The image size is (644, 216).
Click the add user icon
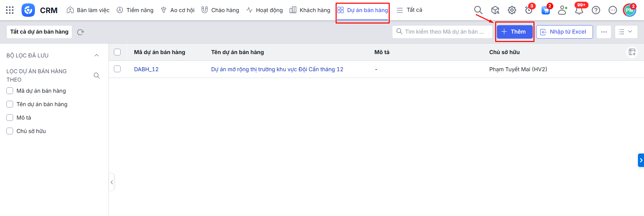[x=562, y=10]
